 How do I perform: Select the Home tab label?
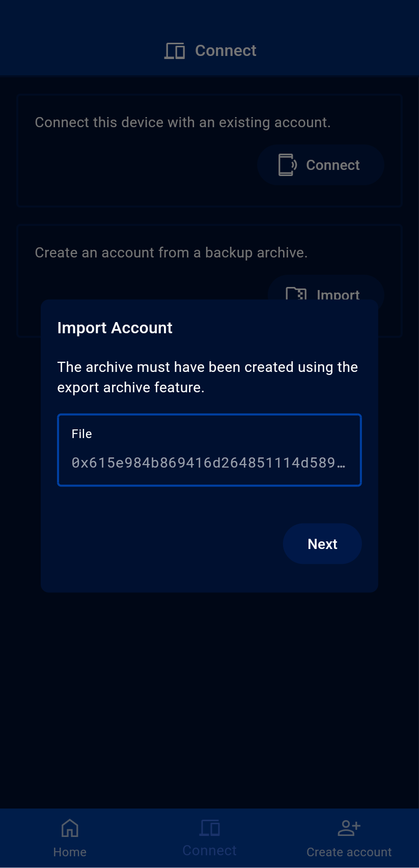(70, 852)
